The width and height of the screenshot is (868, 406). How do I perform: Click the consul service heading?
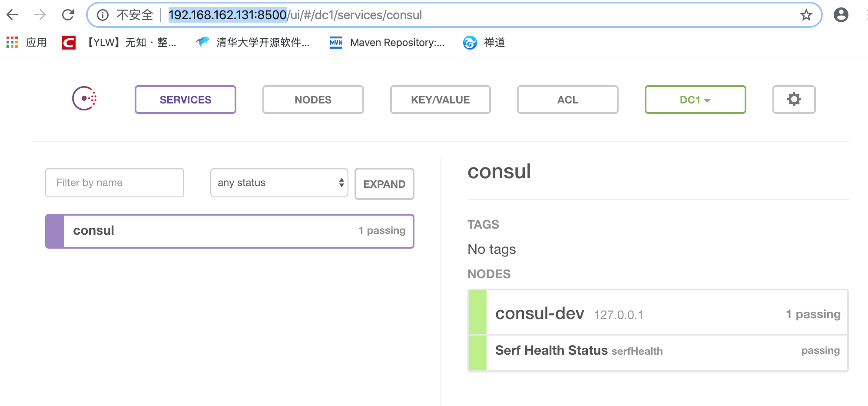(499, 171)
